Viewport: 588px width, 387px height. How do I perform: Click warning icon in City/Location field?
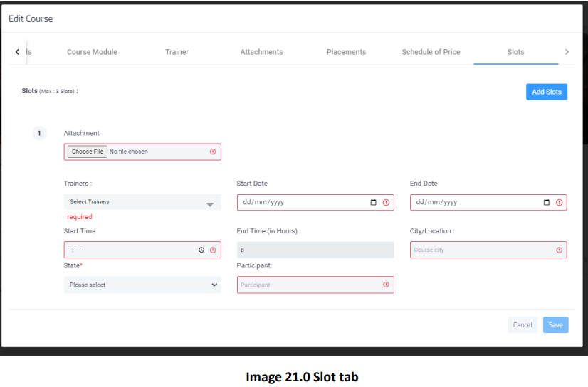pos(559,250)
